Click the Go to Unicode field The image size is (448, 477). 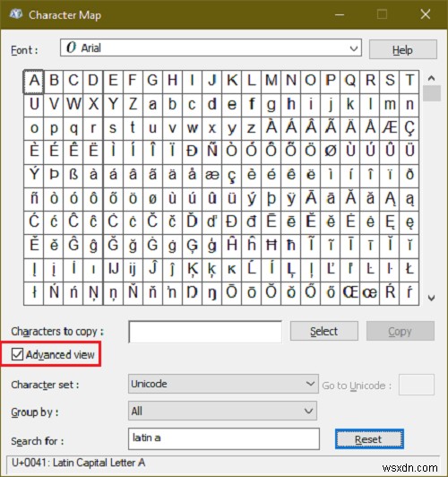[x=417, y=385]
